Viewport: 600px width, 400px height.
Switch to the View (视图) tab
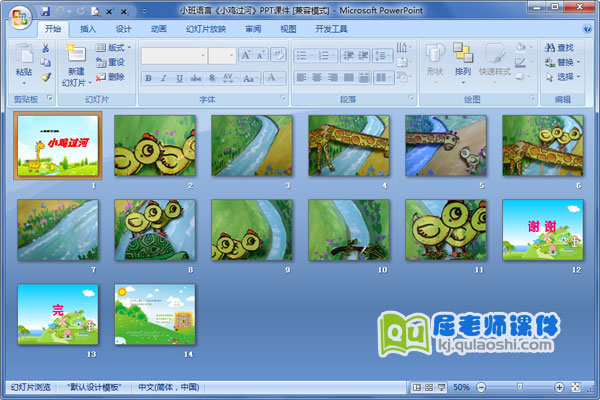point(288,29)
